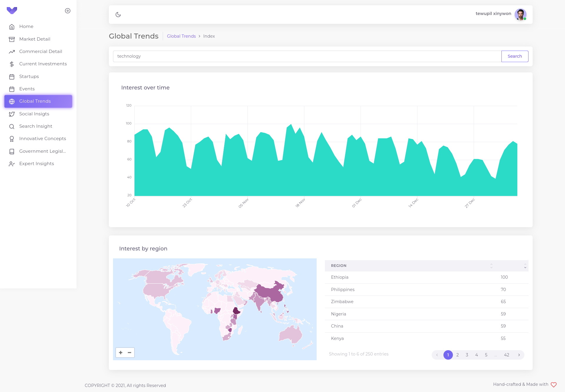Image resolution: width=565 pixels, height=392 pixels.
Task: Open Expert Insights menu entry
Action: 38,164
